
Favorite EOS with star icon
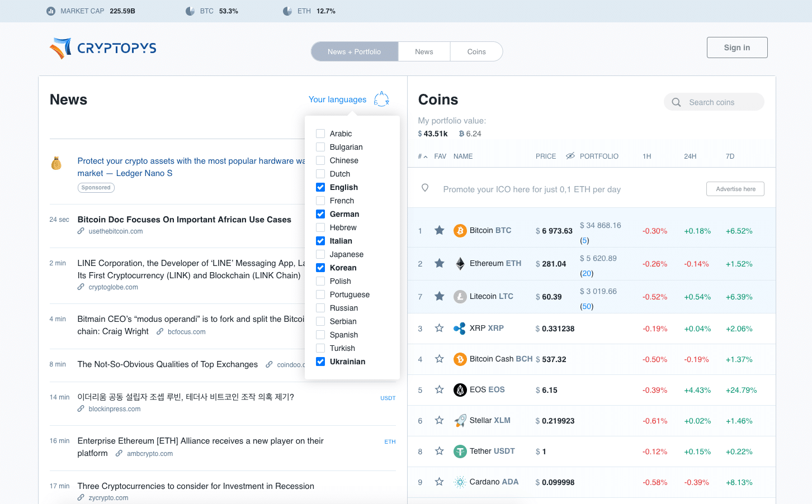[440, 389]
